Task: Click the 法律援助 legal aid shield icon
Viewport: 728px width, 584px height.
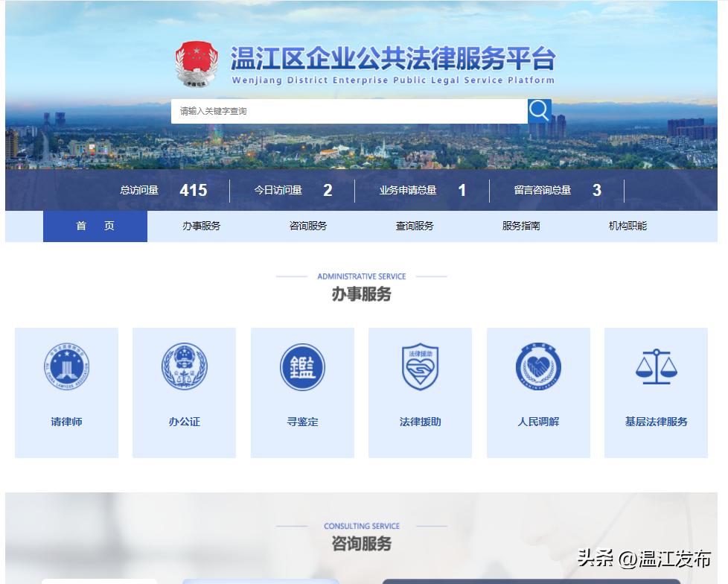Action: 420,366
